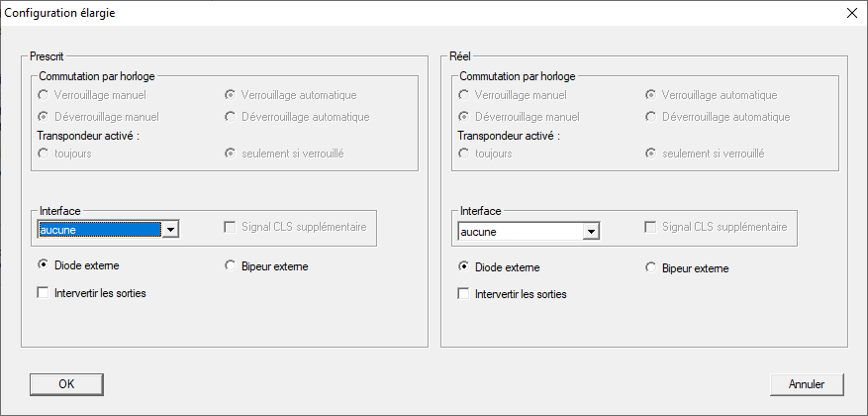Click the OK button
Image resolution: width=868 pixels, height=416 pixels.
tap(66, 383)
